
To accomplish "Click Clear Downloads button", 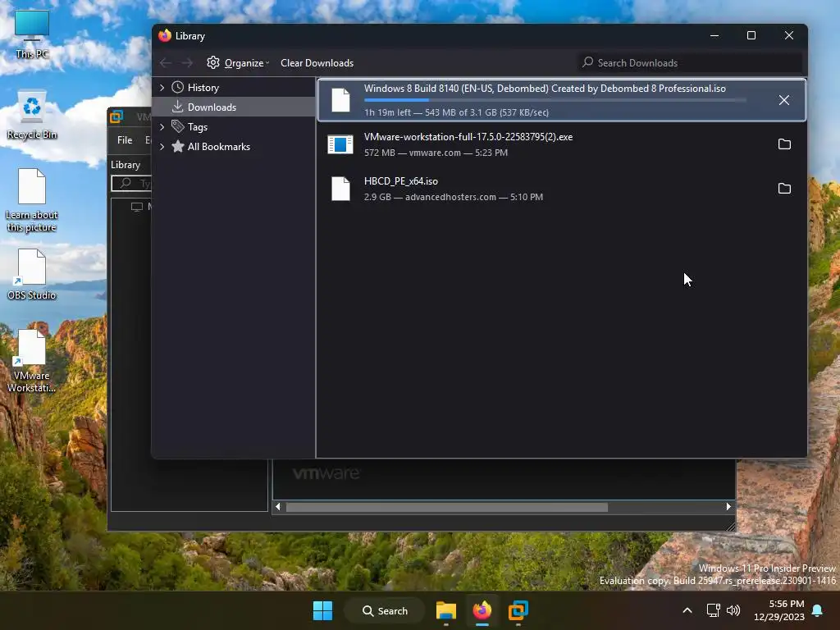I will [317, 63].
